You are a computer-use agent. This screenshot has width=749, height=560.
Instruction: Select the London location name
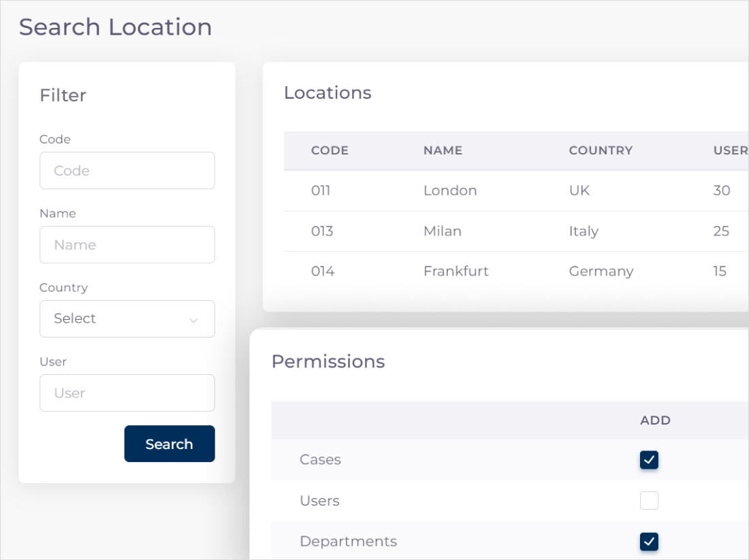click(x=450, y=191)
